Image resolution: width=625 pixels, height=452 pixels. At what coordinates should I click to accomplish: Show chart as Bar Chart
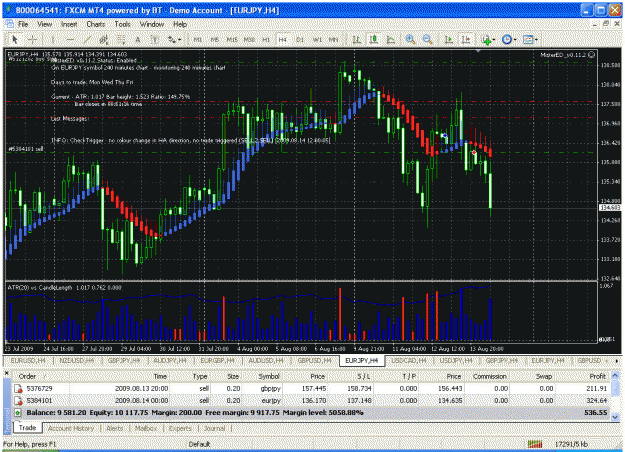[x=357, y=39]
